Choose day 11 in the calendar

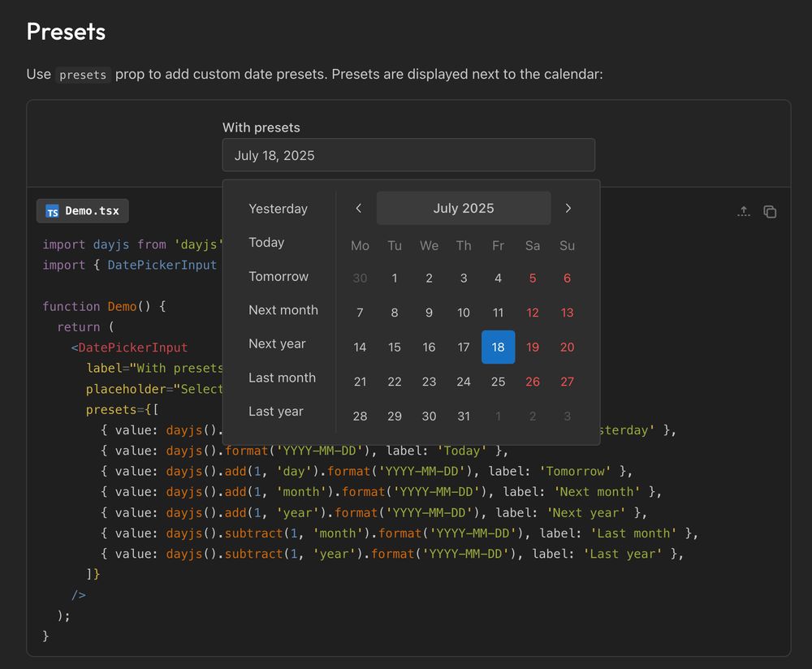(499, 313)
